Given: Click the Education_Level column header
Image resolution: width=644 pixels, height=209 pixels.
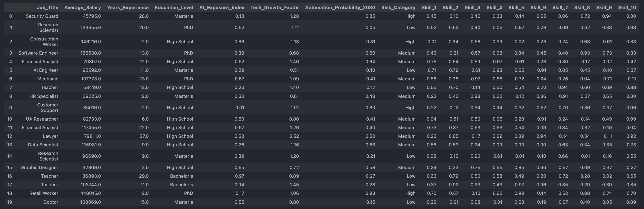Looking at the screenshot, I should point(174,7).
